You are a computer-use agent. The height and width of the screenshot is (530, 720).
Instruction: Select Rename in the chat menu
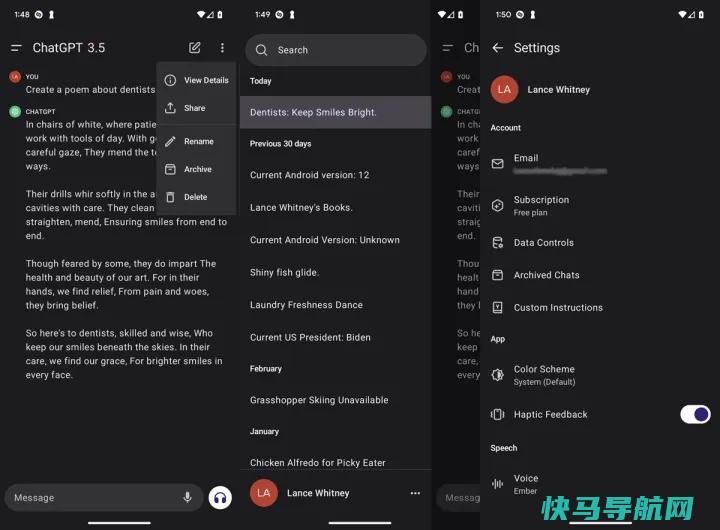(196, 141)
